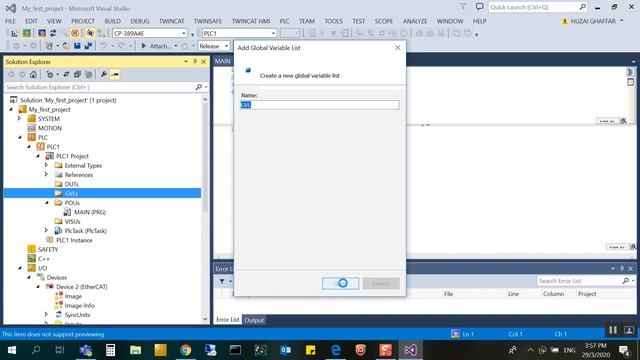The width and height of the screenshot is (640, 360).
Task: Open Google Chrome from the taskbar
Action: [186, 350]
